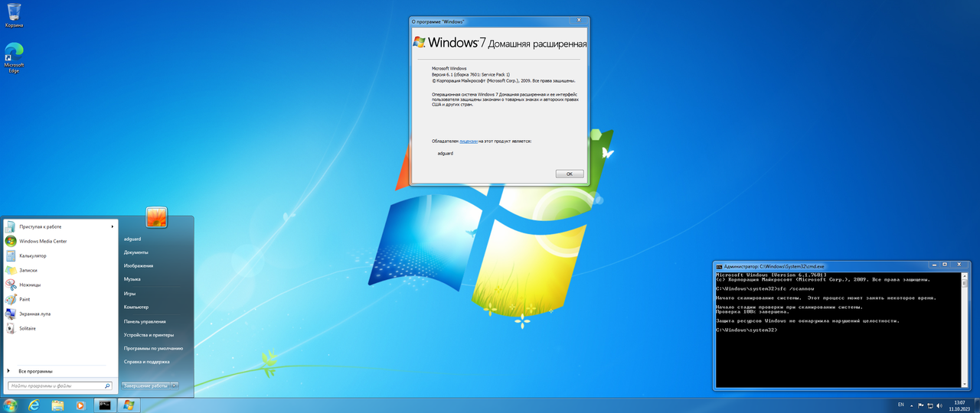
Task: Expand the Приступая к работе submenu arrow
Action: [113, 226]
